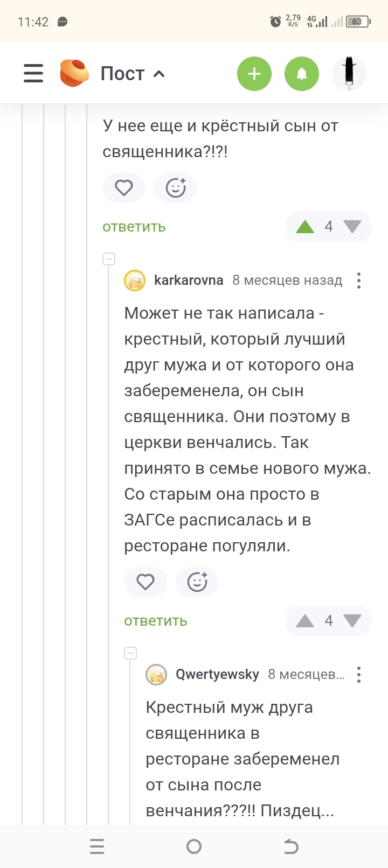The width and height of the screenshot is (388, 868).
Task: Downvote the karkarovna comment
Action: tap(352, 621)
